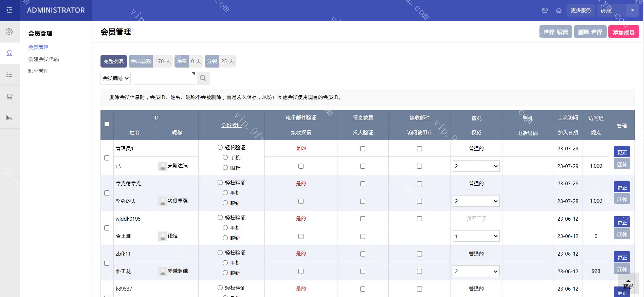Click the magnifier search button
The image size is (644, 297).
(203, 78)
